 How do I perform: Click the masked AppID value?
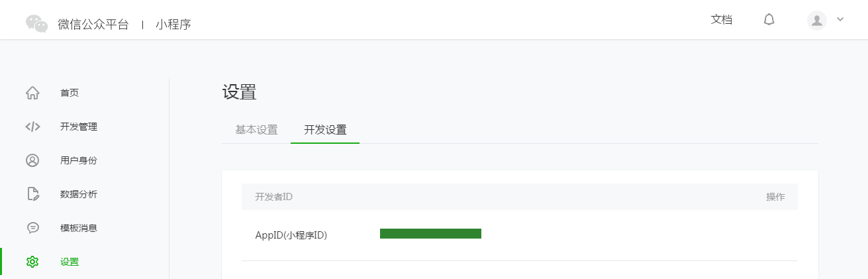(430, 233)
